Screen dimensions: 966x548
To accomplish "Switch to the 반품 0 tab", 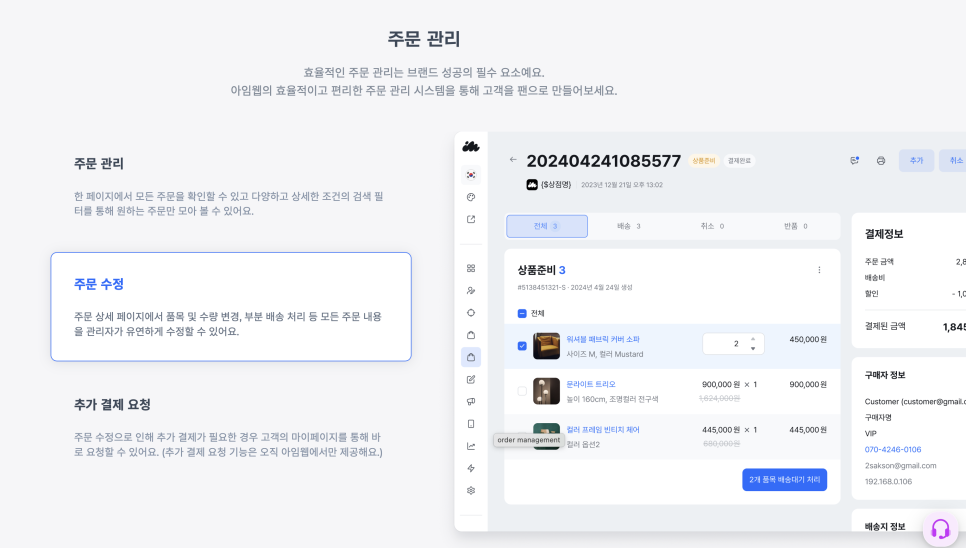I will pos(795,226).
